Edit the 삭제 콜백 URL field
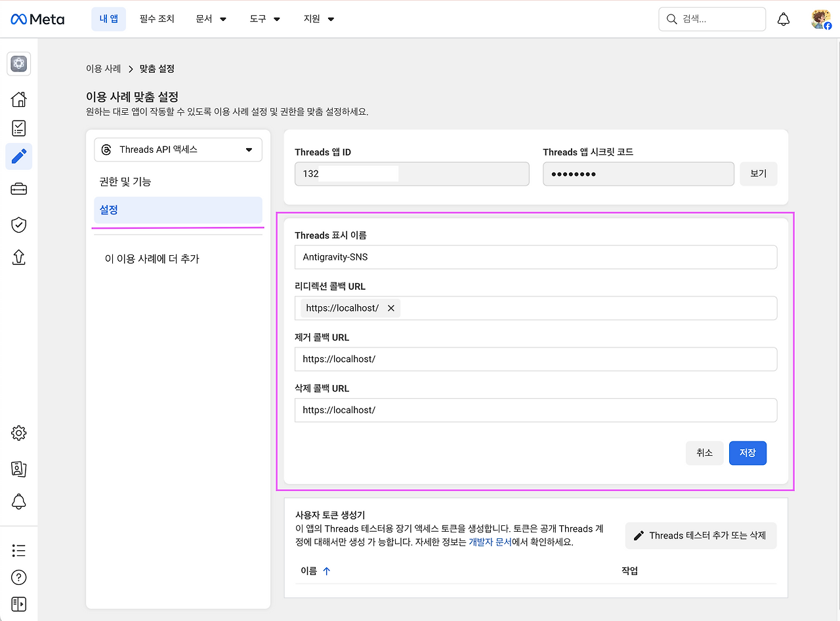 coord(536,410)
